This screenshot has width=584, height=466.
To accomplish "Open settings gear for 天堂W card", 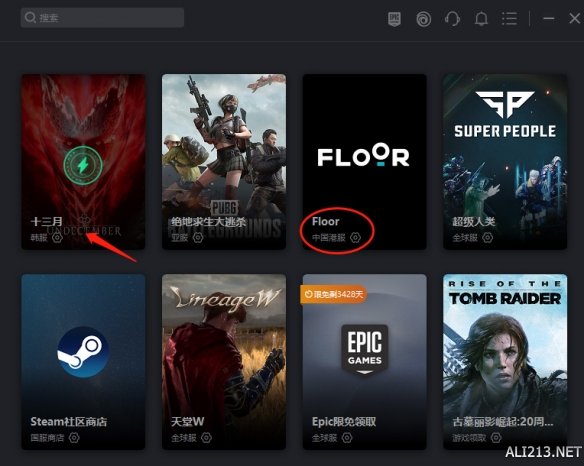I will pos(206,437).
